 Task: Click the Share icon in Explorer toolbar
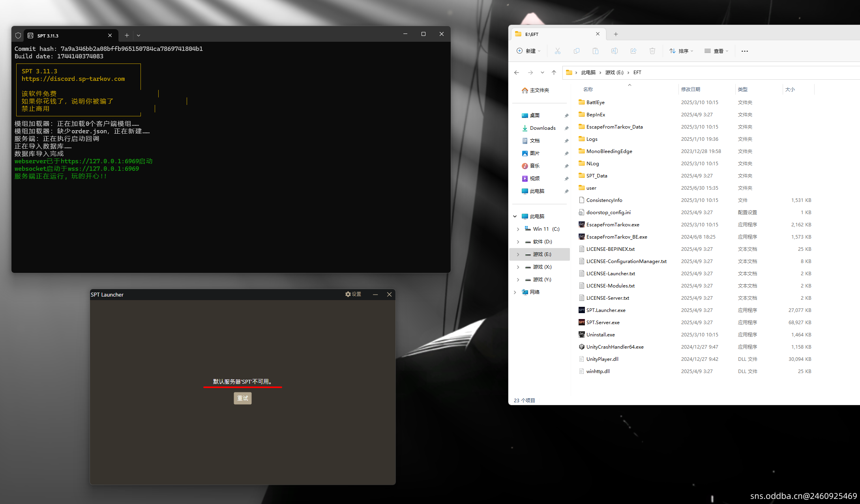633,51
